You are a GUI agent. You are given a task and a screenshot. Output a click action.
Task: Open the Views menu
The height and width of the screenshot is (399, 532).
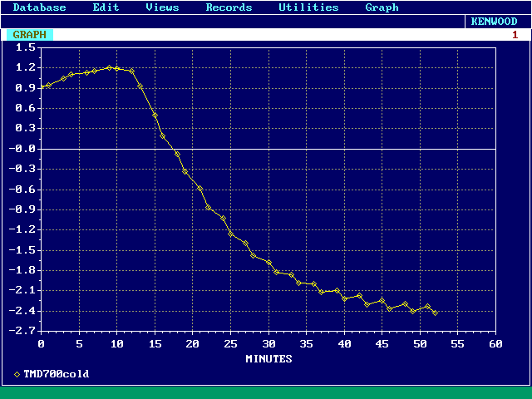[162, 7]
